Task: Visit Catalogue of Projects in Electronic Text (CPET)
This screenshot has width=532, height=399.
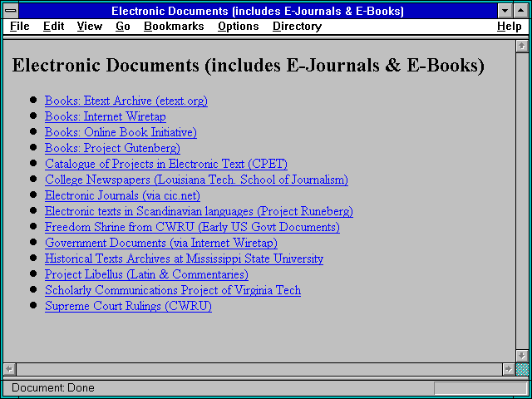Action: [166, 164]
